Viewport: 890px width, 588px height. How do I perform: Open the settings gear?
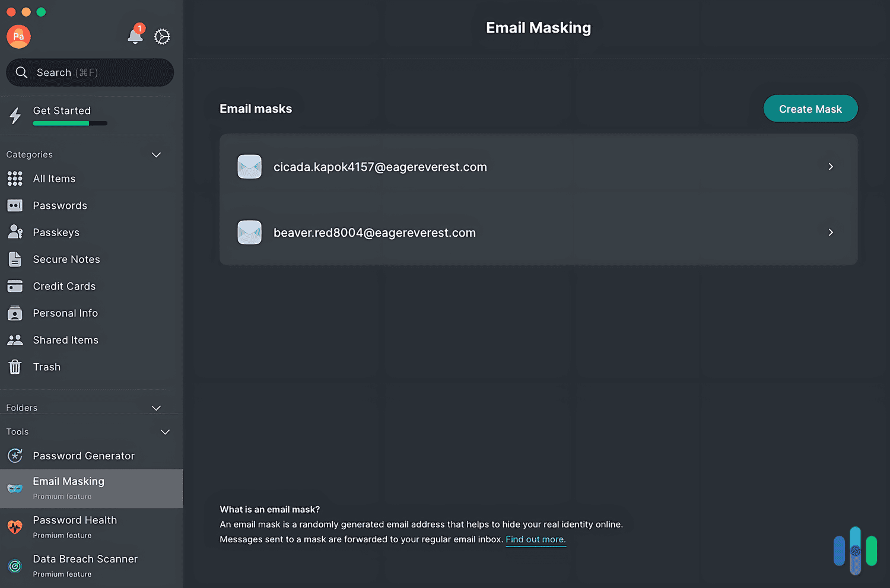(x=162, y=37)
